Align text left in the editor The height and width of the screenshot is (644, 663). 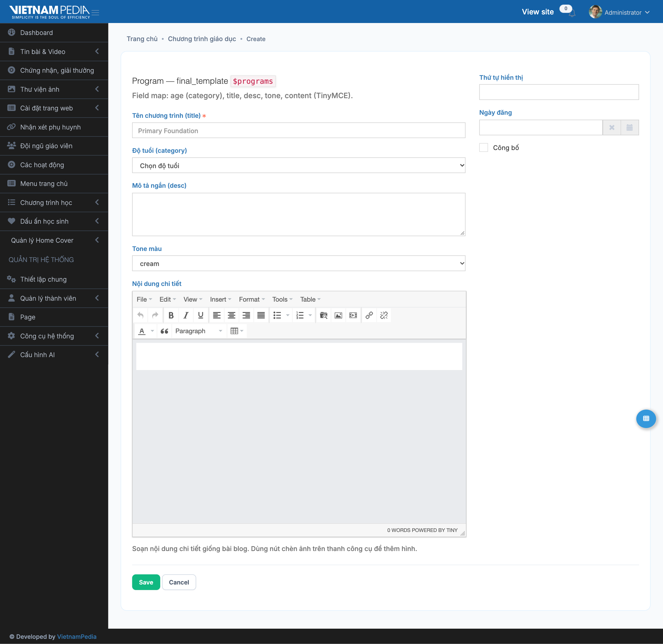pos(217,315)
